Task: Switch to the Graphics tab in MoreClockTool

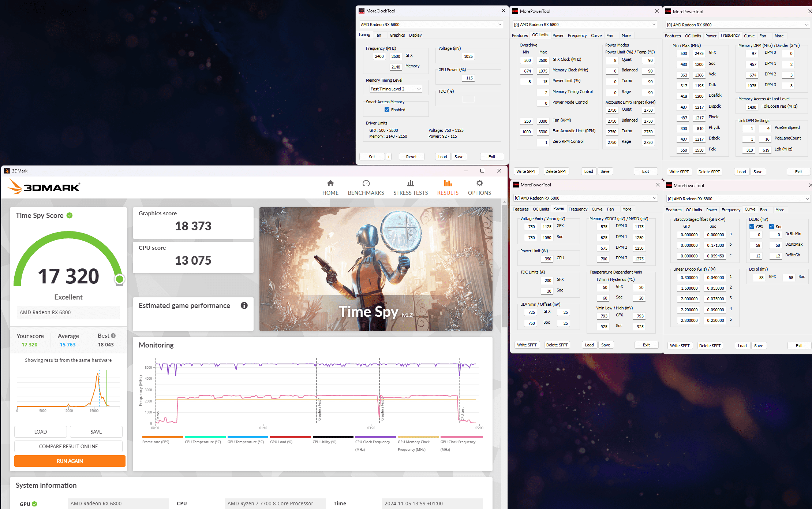Action: (x=397, y=35)
